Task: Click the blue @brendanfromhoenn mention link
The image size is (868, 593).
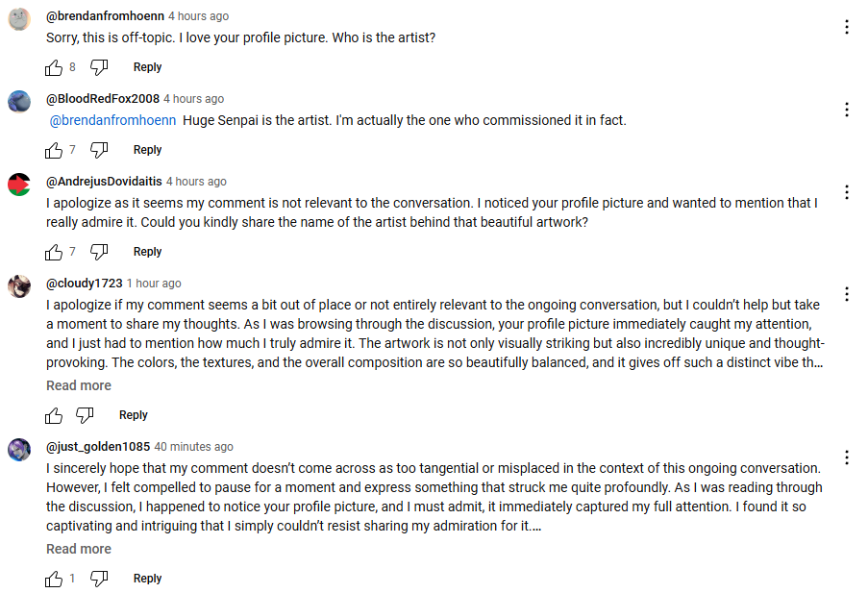Action: [112, 120]
